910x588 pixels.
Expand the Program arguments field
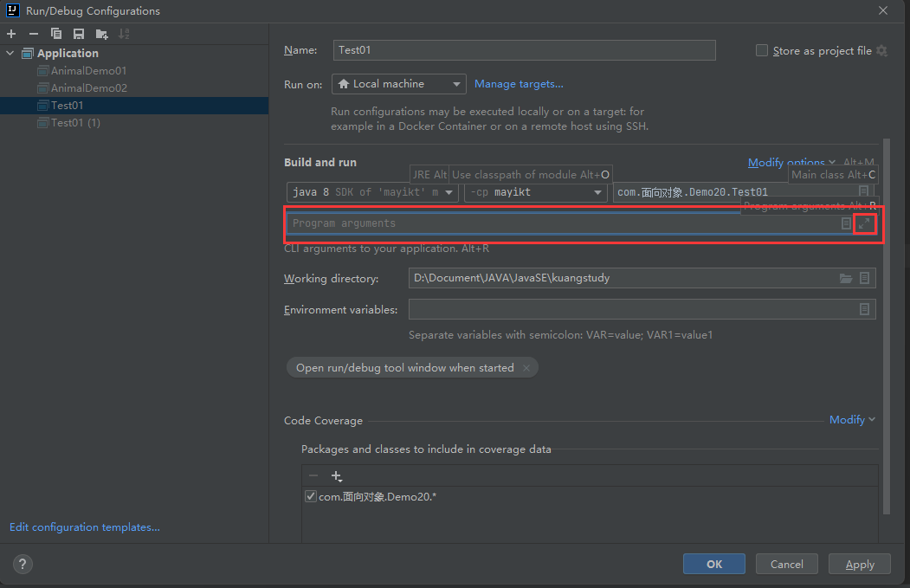tap(864, 223)
